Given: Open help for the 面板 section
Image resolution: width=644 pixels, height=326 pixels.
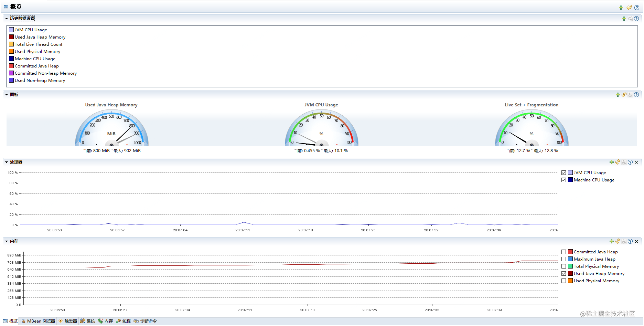Looking at the screenshot, I should coord(636,95).
